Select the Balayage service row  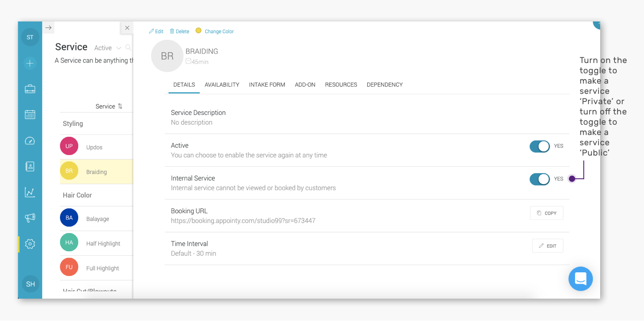point(96,219)
